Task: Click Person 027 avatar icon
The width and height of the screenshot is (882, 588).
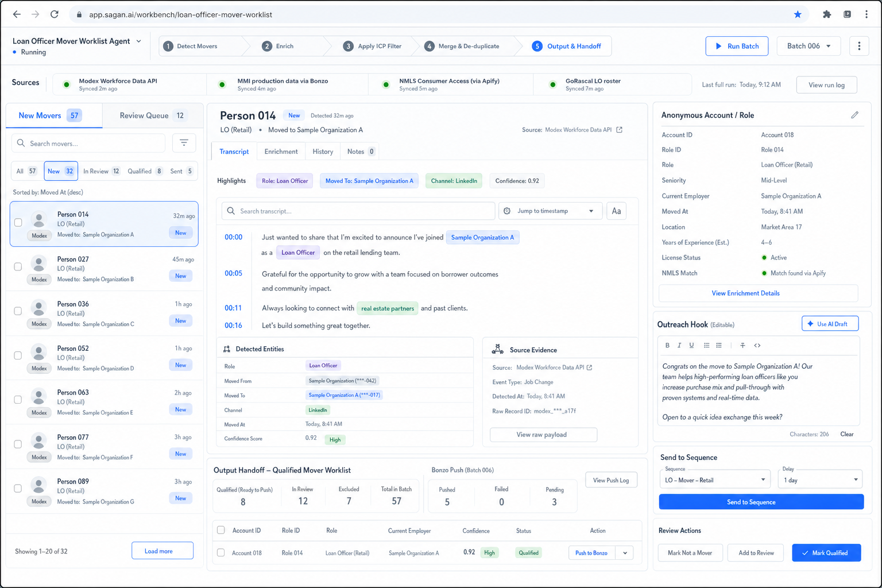Action: pos(38,264)
